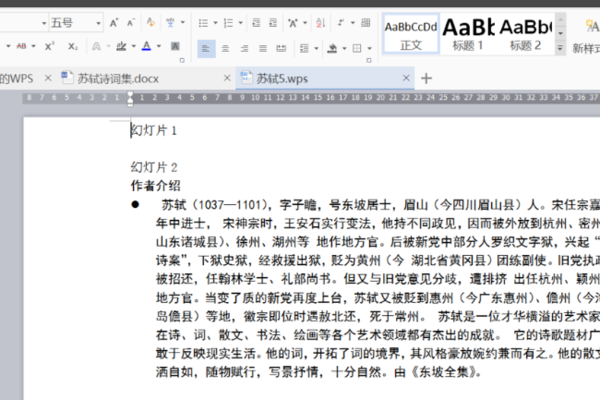Apply subscript formatting

coord(73,47)
